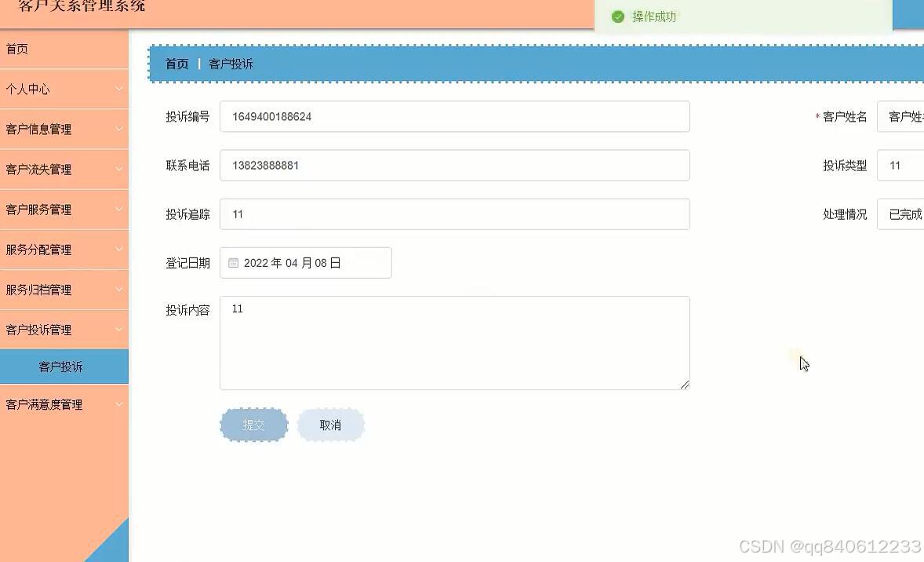Open the 客户服务管理 dropdown
The image size is (924, 562).
[64, 209]
